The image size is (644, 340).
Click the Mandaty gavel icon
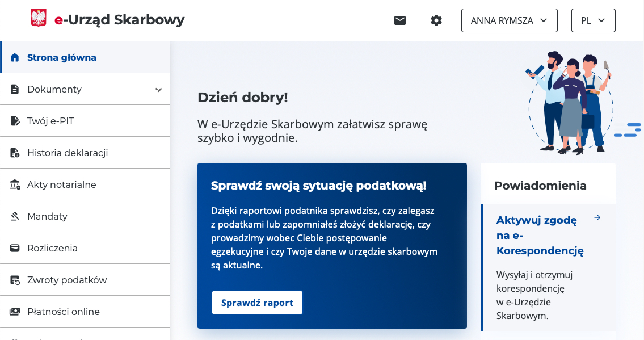pos(14,216)
